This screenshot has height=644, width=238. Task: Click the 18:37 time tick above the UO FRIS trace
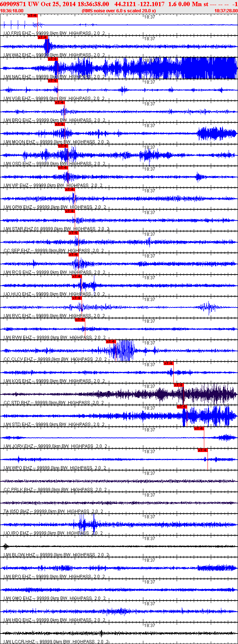149,17
